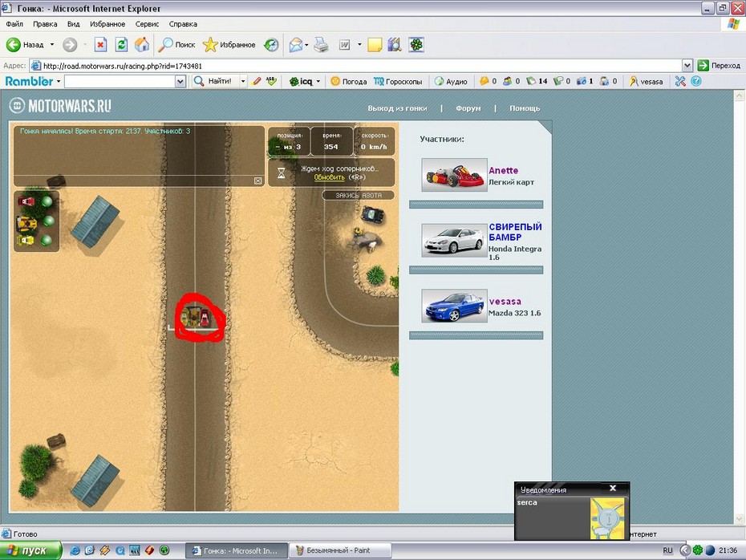The width and height of the screenshot is (746, 560).
Task: Stop page loading with red X icon
Action: [x=100, y=45]
